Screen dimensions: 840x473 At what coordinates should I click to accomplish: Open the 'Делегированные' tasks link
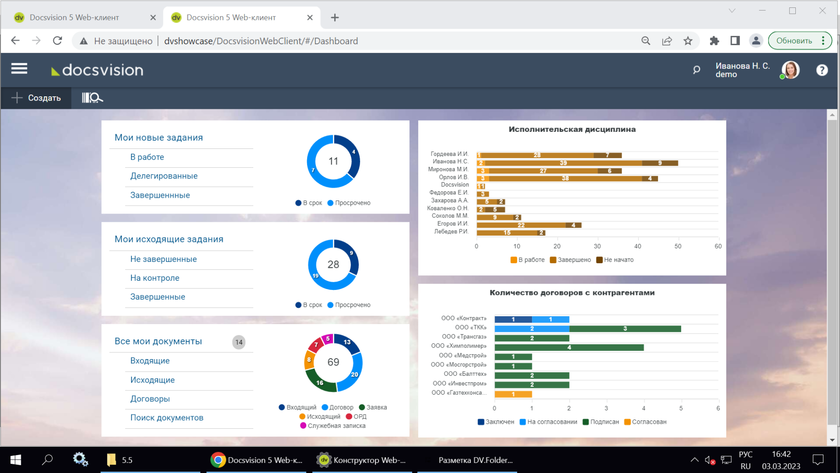coord(164,176)
